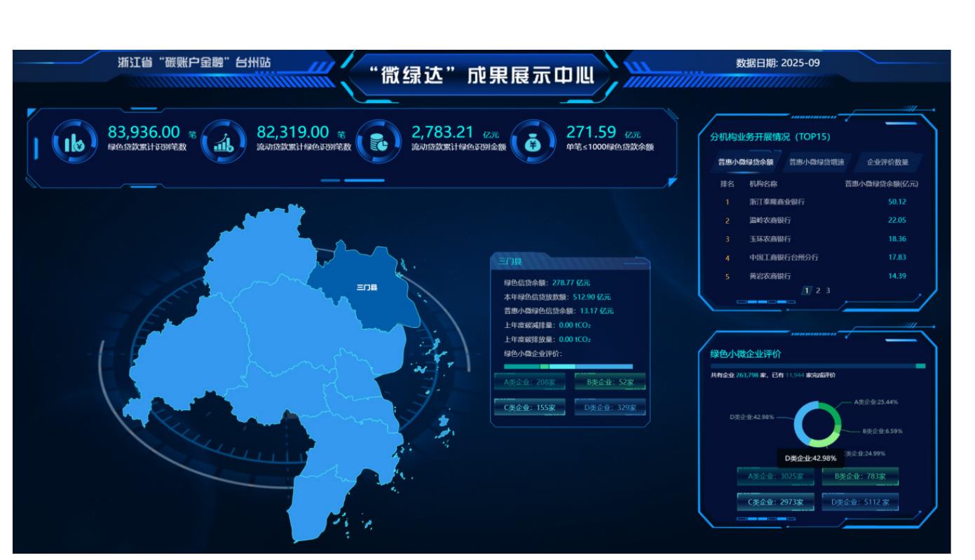Screen dimensions: 975x560
Task: Click the value 17.83
Action: click(897, 257)
